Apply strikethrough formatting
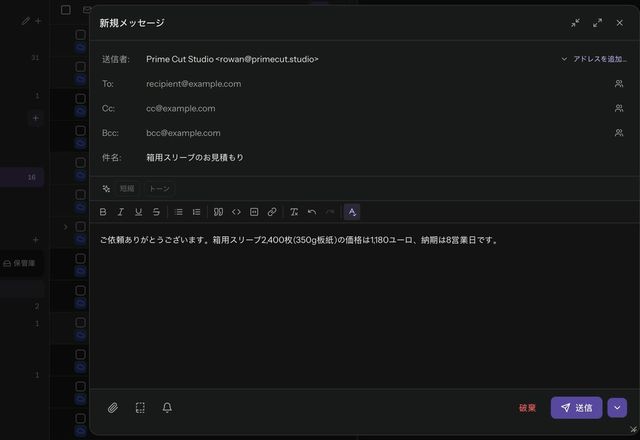Viewport: 640px width, 440px height. click(156, 212)
